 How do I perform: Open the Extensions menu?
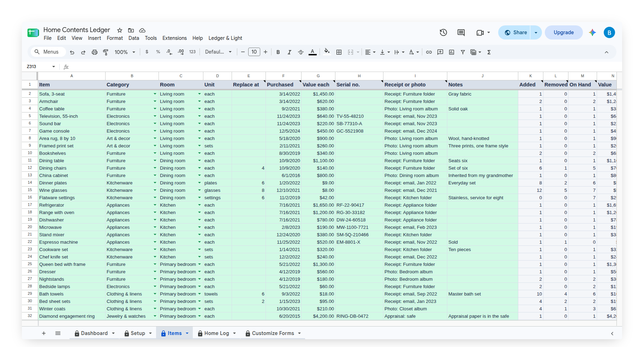pyautogui.click(x=174, y=38)
